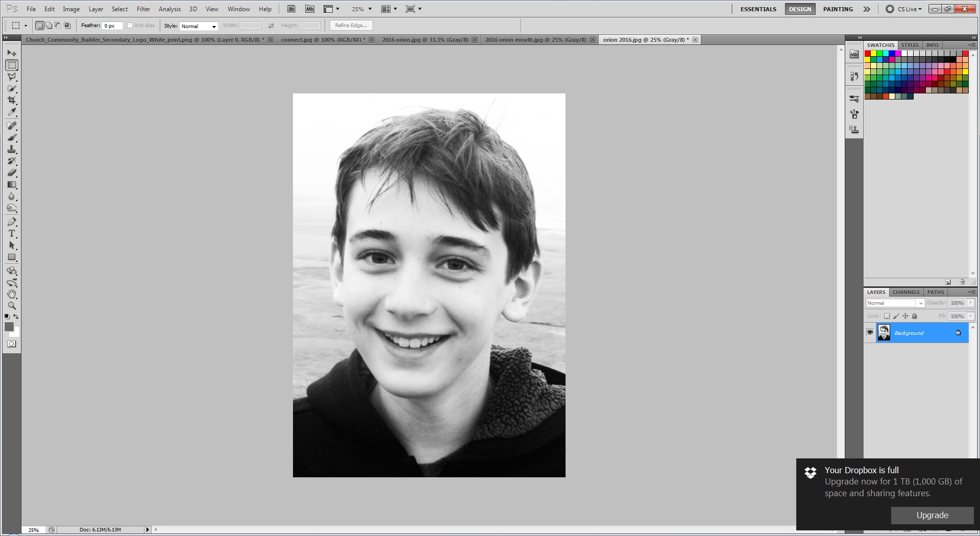Swap foreground and background colors
Image resolution: width=980 pixels, height=536 pixels.
click(x=16, y=316)
